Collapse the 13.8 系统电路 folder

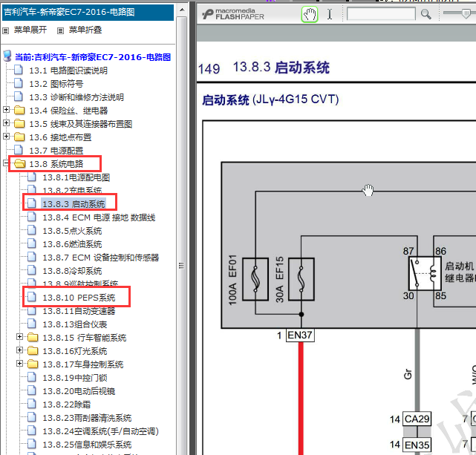(6, 163)
